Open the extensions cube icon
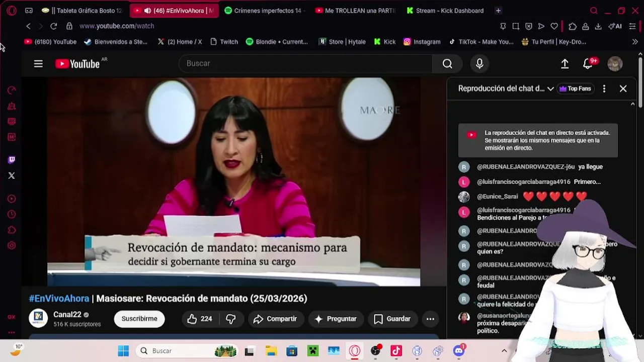 [x=573, y=26]
